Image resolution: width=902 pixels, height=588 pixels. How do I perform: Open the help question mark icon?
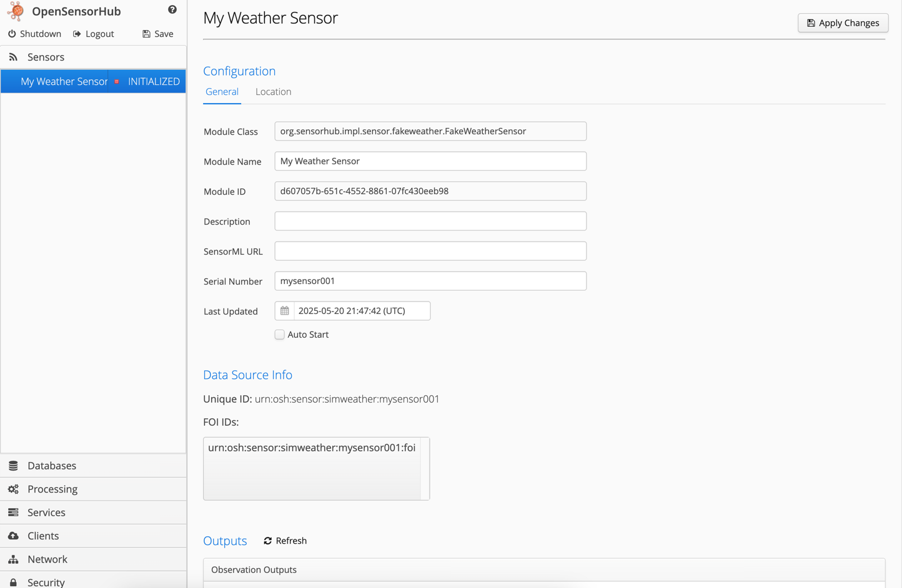172,9
